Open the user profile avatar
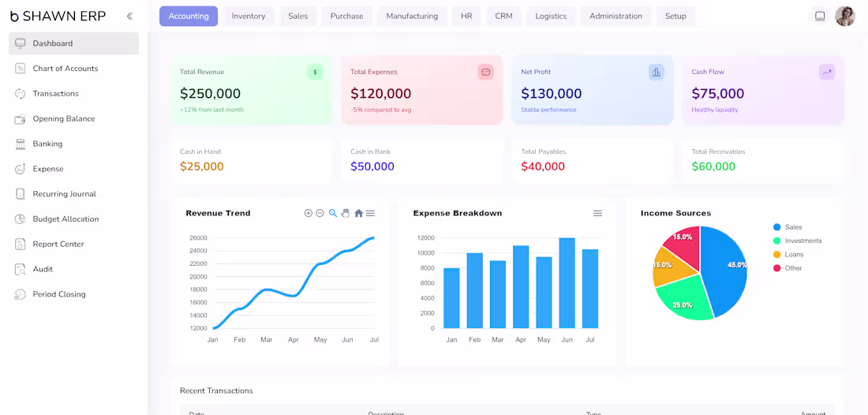Screen dimensions: 868x415 (845, 16)
